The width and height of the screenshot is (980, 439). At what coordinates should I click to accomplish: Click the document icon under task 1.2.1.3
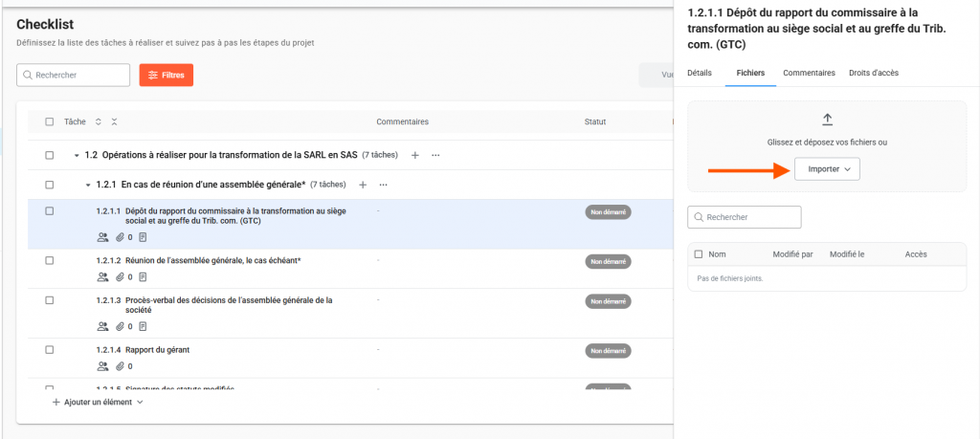[143, 326]
